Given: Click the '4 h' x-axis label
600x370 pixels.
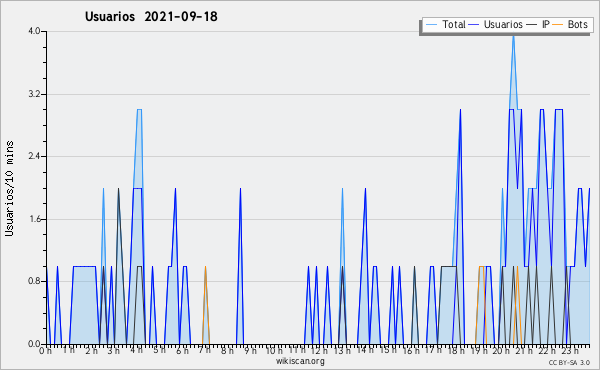Looking at the screenshot, I should point(136,350).
